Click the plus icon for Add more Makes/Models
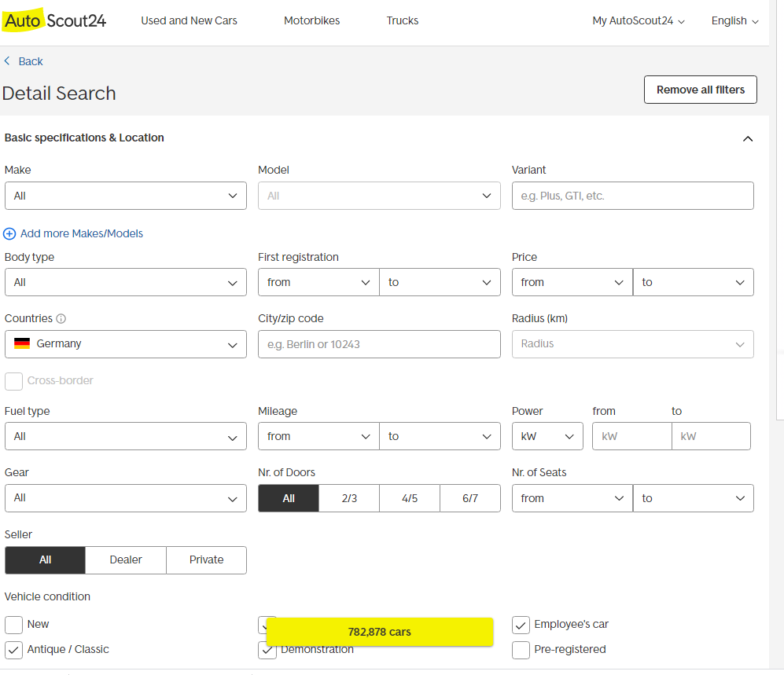The width and height of the screenshot is (784, 675). pyautogui.click(x=9, y=233)
